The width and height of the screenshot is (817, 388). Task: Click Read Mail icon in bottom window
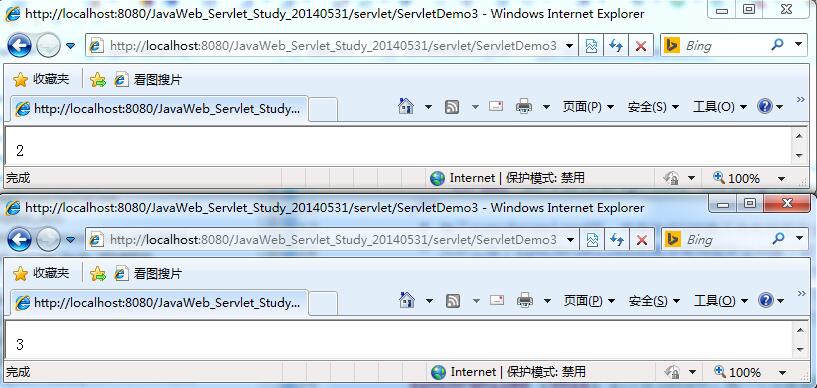point(497,300)
